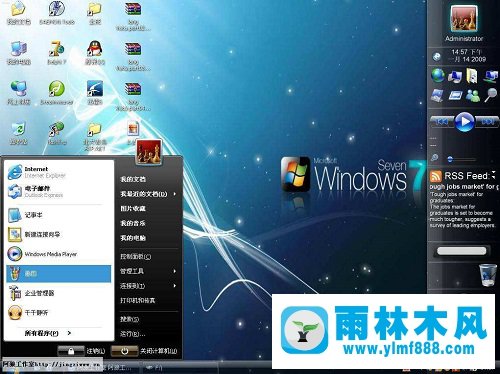
Task: Open the golden 7 desktop shortcut
Action: tap(57, 53)
